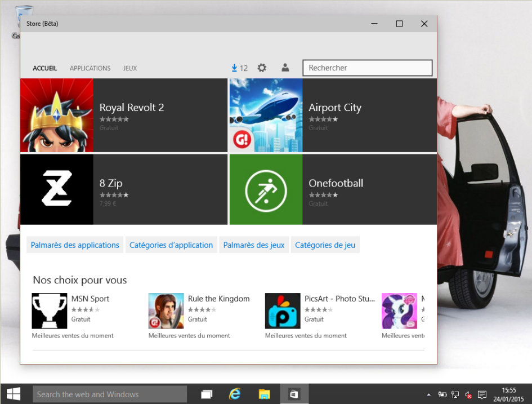
Task: Switch to the JEUX tab
Action: tap(130, 68)
